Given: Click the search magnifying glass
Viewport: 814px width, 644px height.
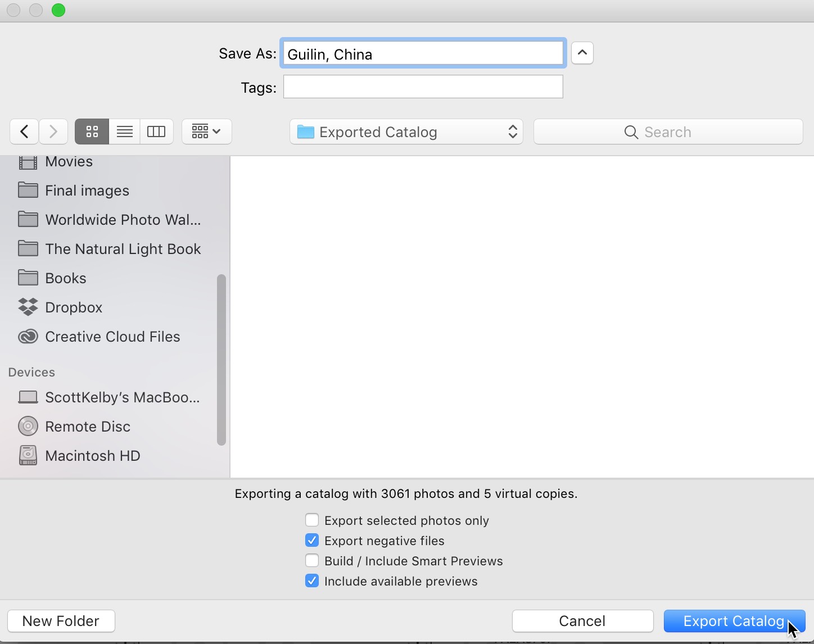Looking at the screenshot, I should click(x=630, y=132).
